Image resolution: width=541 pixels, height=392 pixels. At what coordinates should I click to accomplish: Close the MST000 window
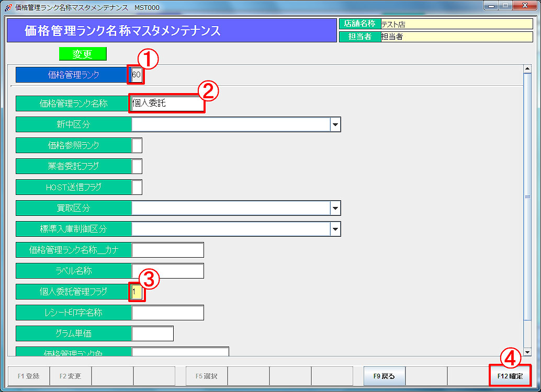pos(525,5)
